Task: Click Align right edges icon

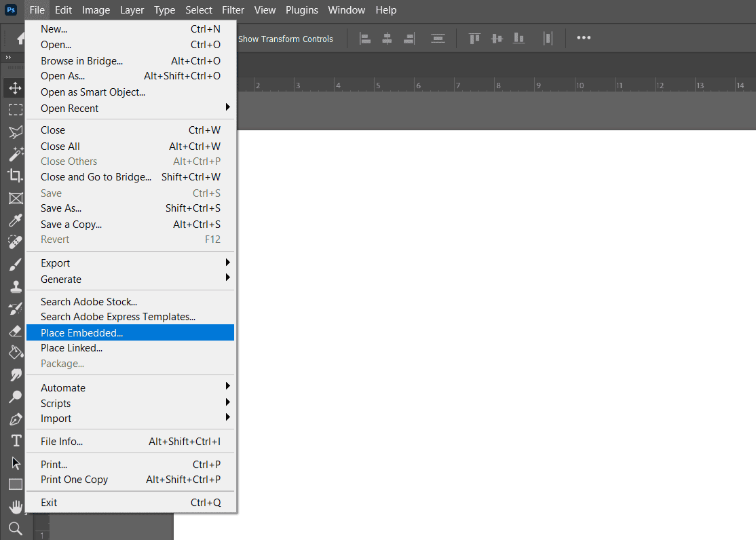Action: tap(409, 39)
